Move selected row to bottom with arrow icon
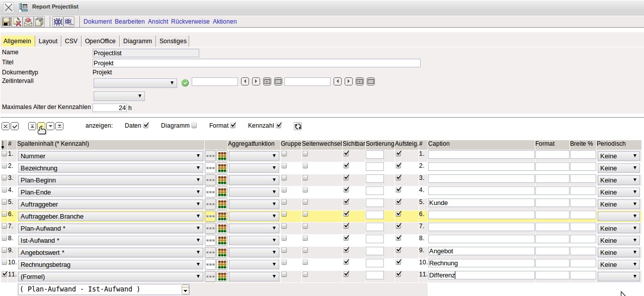Screen dimensions: 644x296 tap(59, 126)
